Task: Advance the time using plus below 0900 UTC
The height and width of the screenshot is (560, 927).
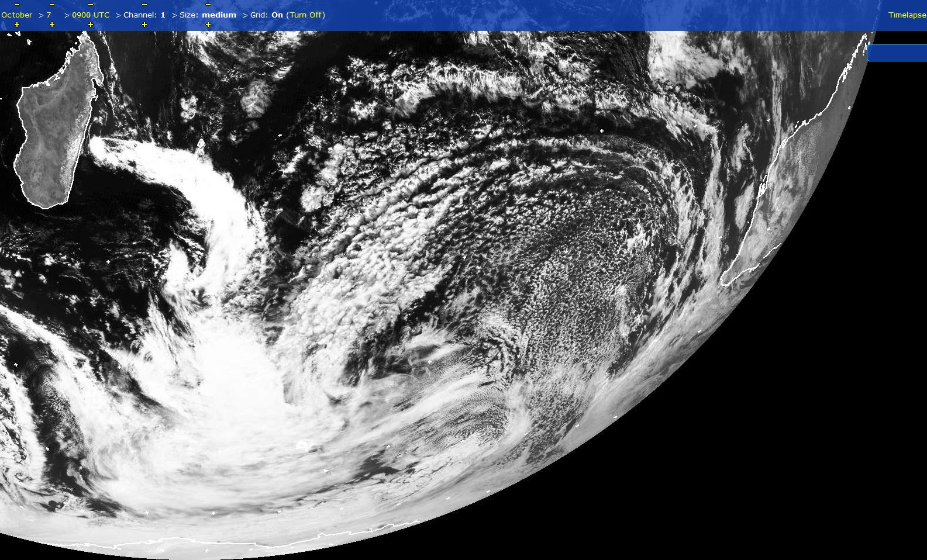Action: click(91, 25)
